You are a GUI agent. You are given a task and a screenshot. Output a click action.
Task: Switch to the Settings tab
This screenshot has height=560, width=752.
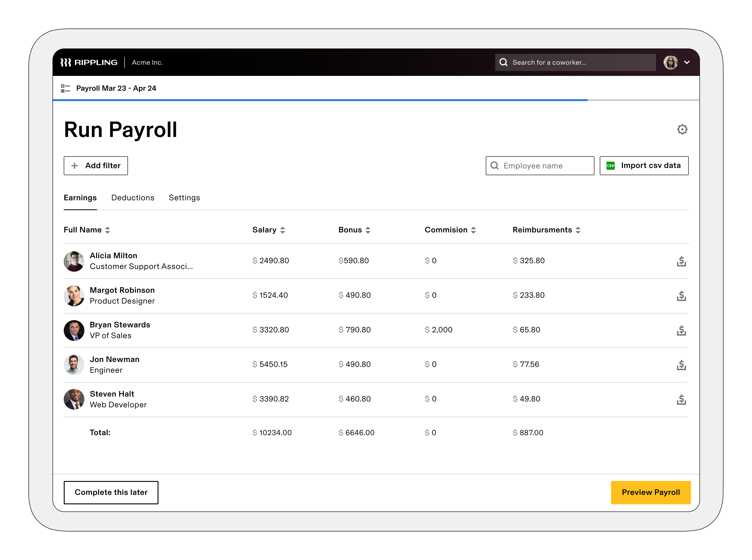point(184,198)
